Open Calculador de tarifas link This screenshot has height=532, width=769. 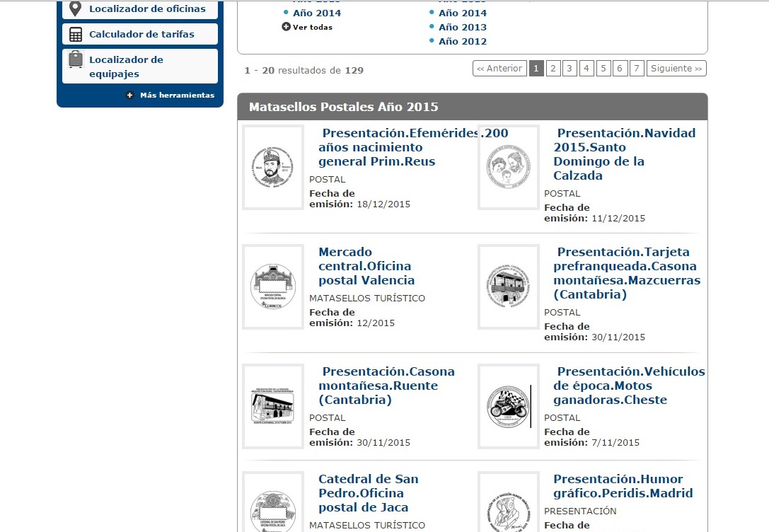[x=141, y=35]
